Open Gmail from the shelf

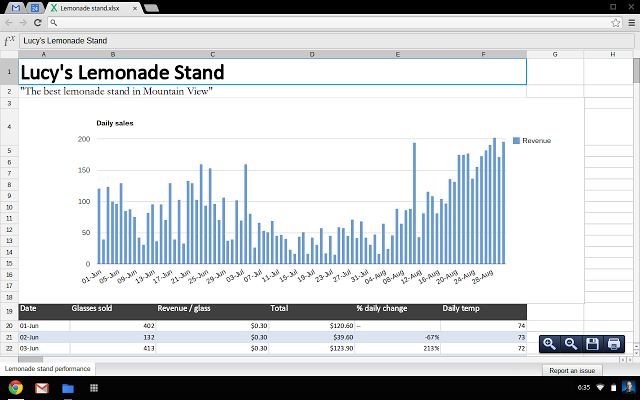click(x=42, y=388)
